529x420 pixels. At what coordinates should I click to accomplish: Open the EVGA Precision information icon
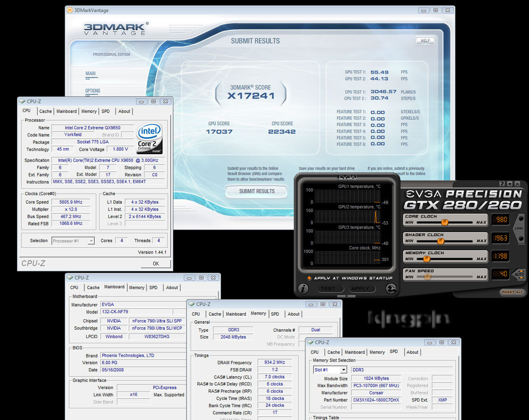tap(303, 289)
